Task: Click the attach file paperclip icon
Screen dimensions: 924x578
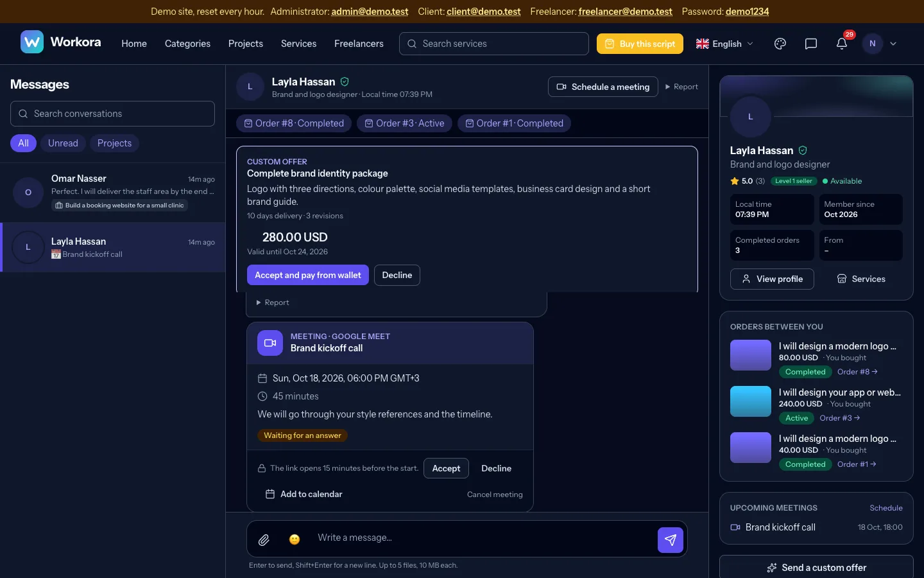Action: pyautogui.click(x=264, y=540)
